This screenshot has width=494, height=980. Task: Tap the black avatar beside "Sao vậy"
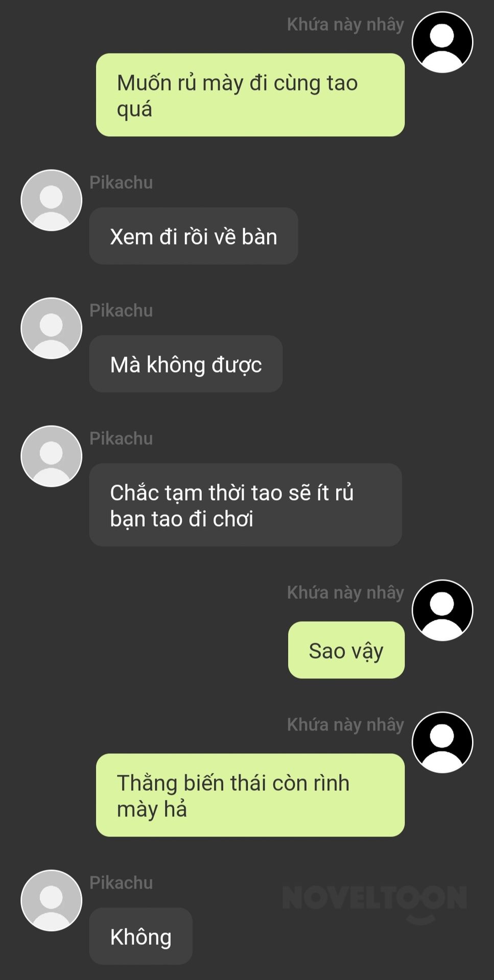pos(442,610)
